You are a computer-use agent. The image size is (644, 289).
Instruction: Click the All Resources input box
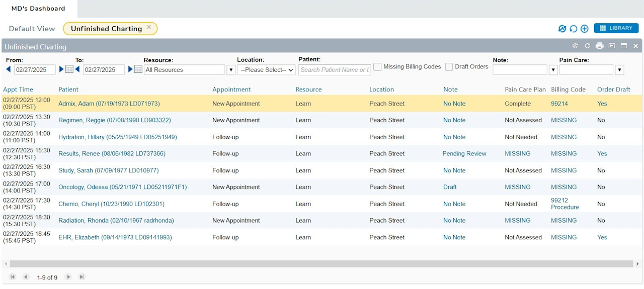[185, 70]
